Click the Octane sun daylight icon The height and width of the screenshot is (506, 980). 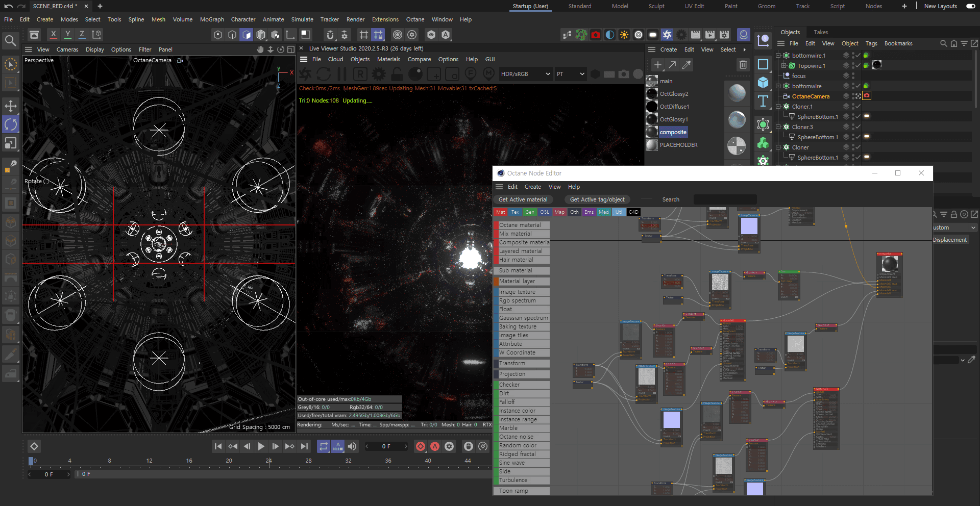pos(624,35)
